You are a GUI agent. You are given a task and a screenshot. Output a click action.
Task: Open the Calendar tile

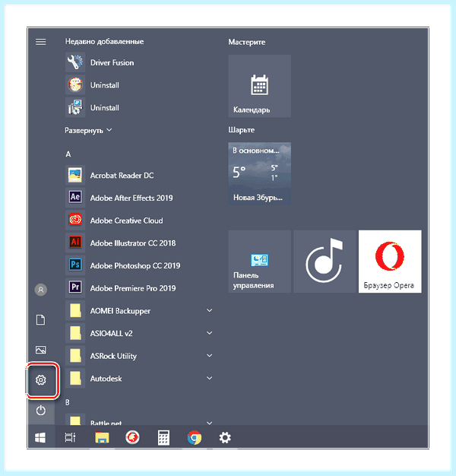tap(259, 86)
